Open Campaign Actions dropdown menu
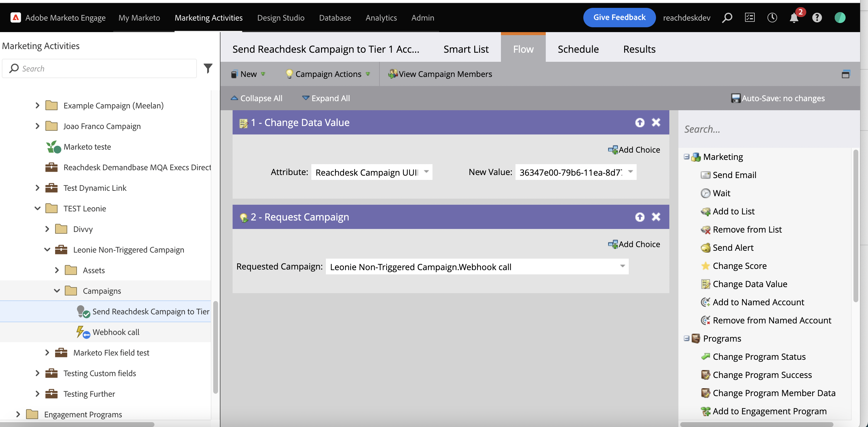Image resolution: width=868 pixels, height=427 pixels. (x=328, y=74)
